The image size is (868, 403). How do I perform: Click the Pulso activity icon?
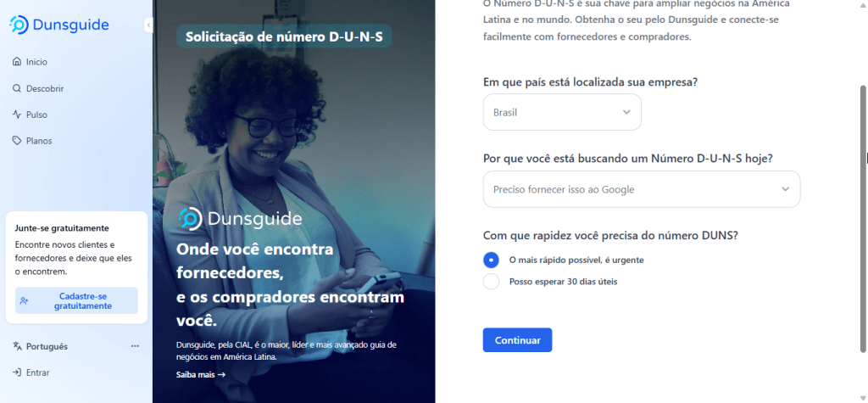(x=17, y=115)
